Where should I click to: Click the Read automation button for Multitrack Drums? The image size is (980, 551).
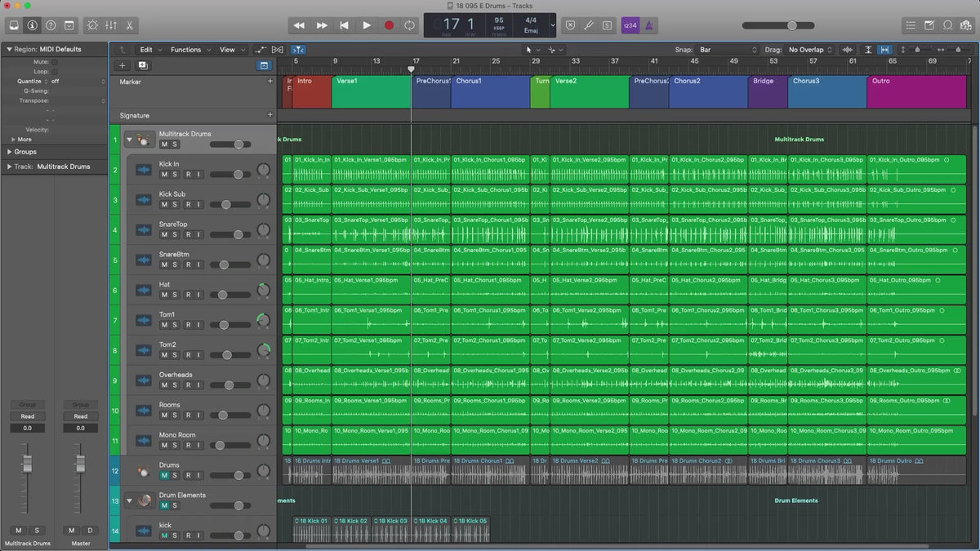(x=28, y=416)
